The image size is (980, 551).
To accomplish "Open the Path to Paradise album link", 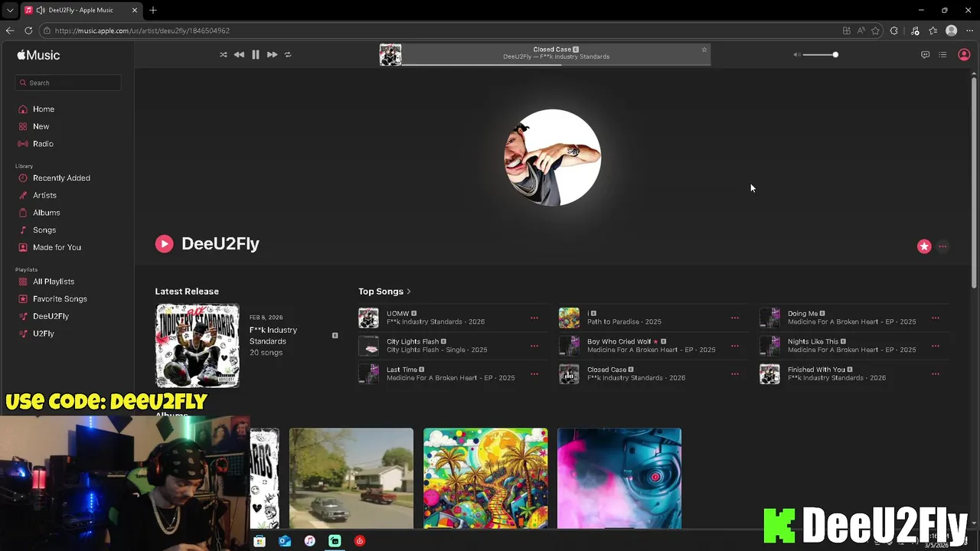I will 613,322.
